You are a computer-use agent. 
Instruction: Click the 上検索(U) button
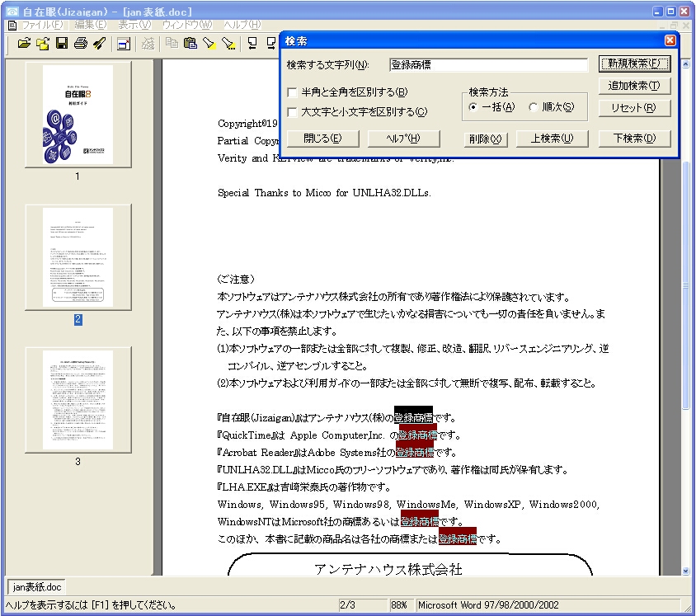pos(552,139)
